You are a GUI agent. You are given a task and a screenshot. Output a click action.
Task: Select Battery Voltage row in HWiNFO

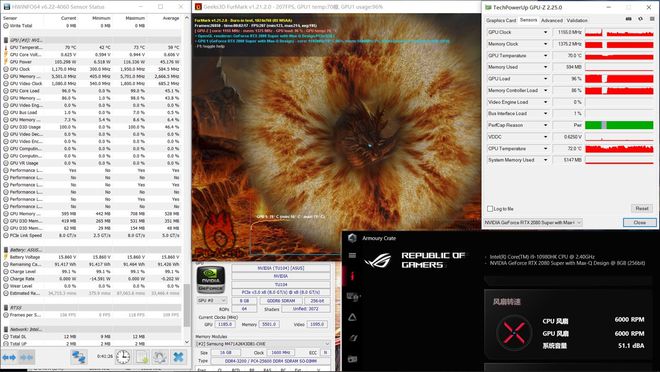coord(92,257)
